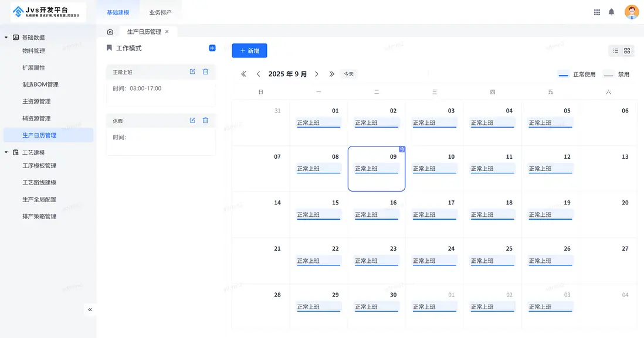
Task: Open 物料管理 in the sidebar
Action: (x=33, y=51)
